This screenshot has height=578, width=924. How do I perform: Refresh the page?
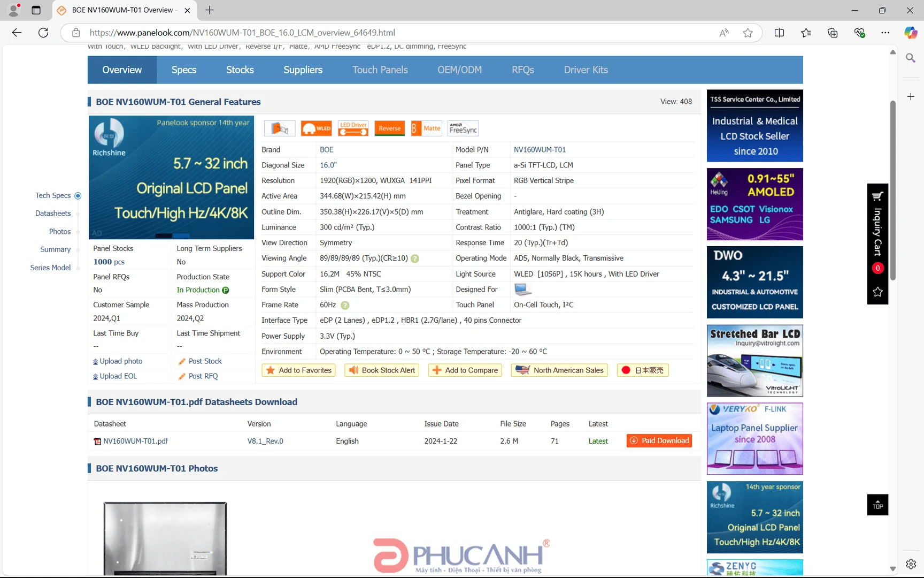[43, 33]
